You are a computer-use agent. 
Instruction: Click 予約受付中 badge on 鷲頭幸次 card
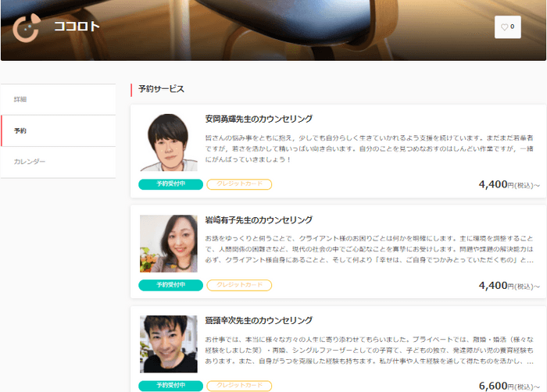[170, 386]
